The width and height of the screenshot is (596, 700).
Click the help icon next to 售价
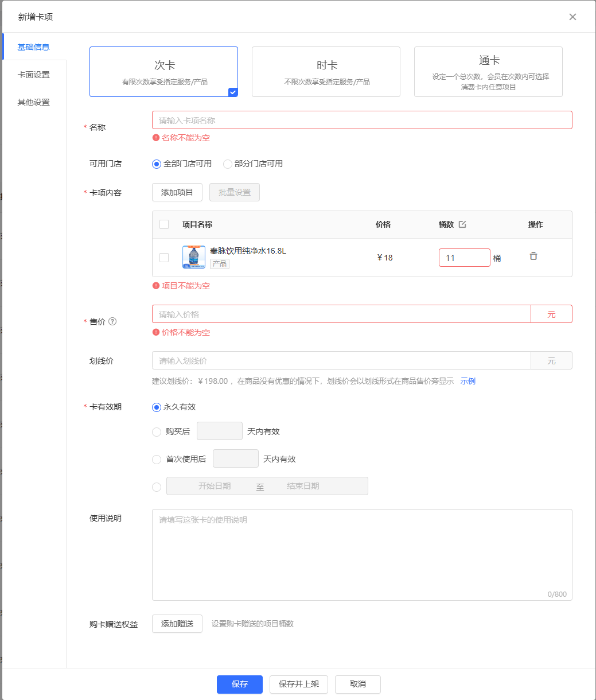coord(112,321)
